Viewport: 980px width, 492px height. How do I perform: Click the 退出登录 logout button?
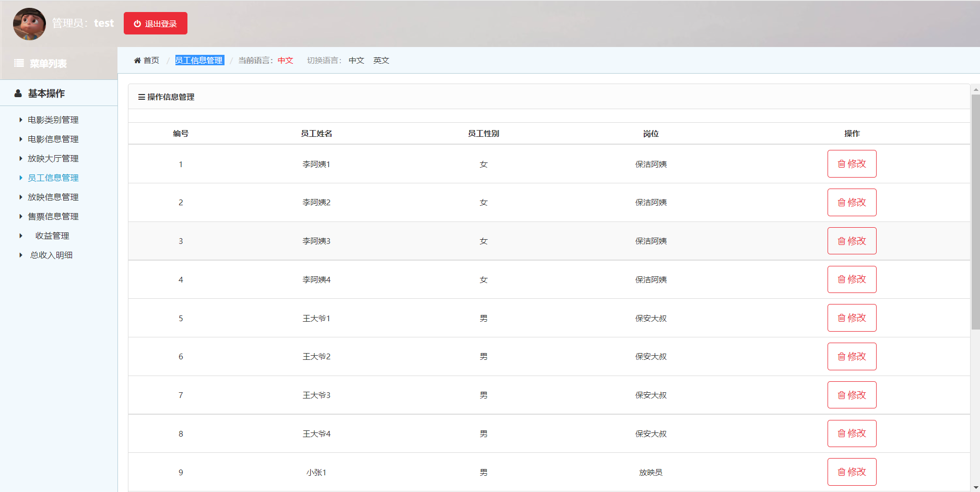tap(156, 24)
